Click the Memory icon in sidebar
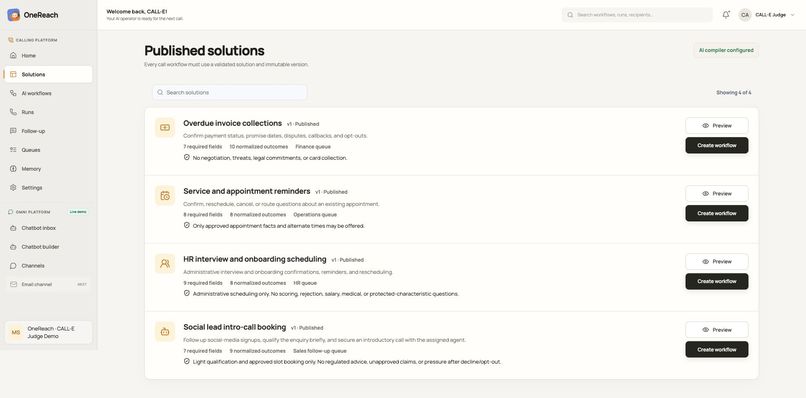 (x=13, y=169)
